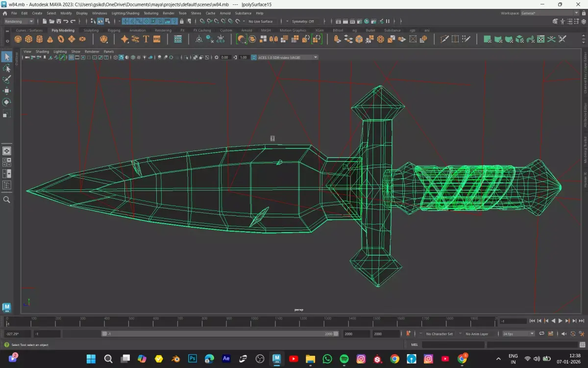Toggle the grid in the viewport toolbar

(71, 57)
